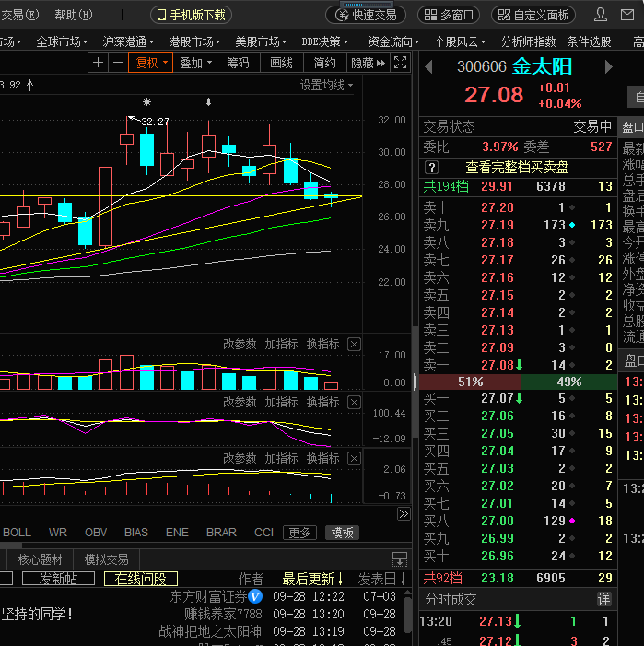Click the panel download/collapse icon above posts
This screenshot has height=646, width=644.
point(400,559)
